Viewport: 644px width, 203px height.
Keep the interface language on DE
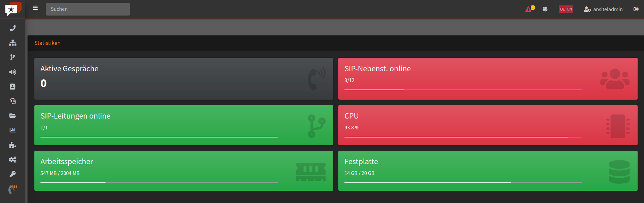coord(562,9)
